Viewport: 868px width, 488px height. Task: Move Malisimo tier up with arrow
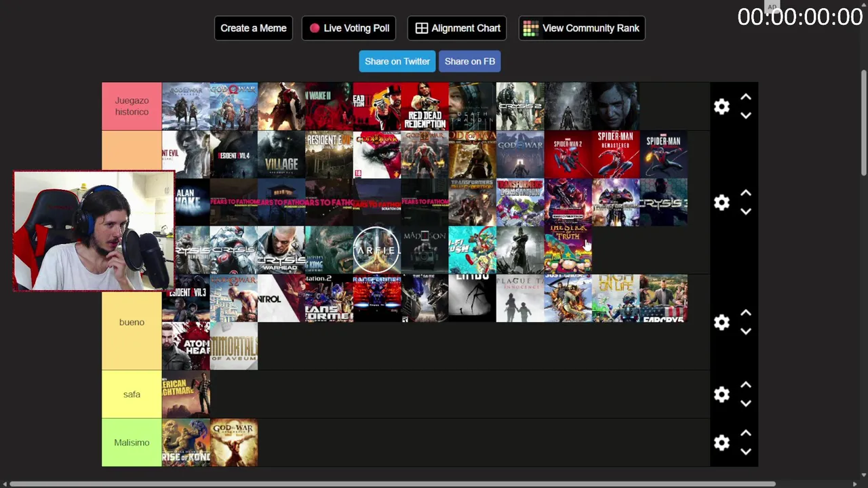(746, 433)
